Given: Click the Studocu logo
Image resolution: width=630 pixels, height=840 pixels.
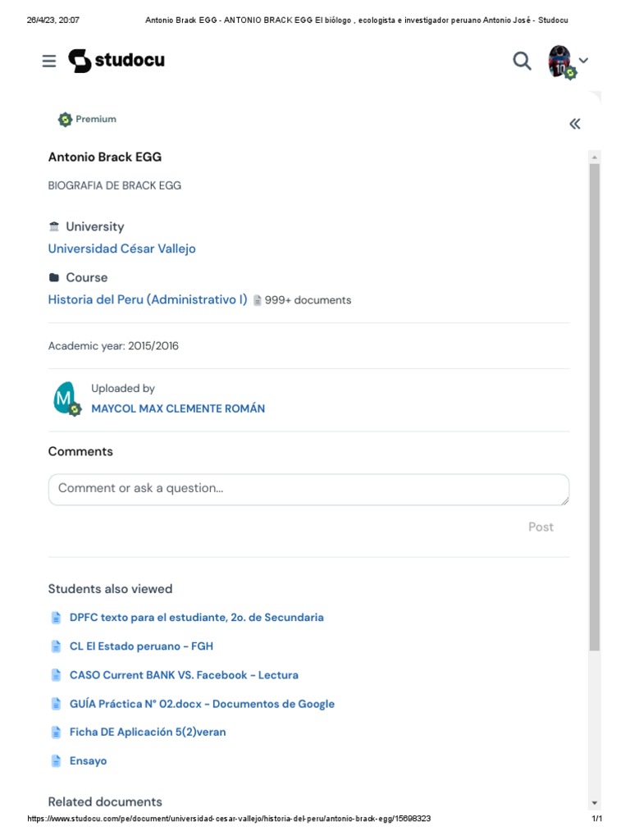Looking at the screenshot, I should click(x=116, y=61).
